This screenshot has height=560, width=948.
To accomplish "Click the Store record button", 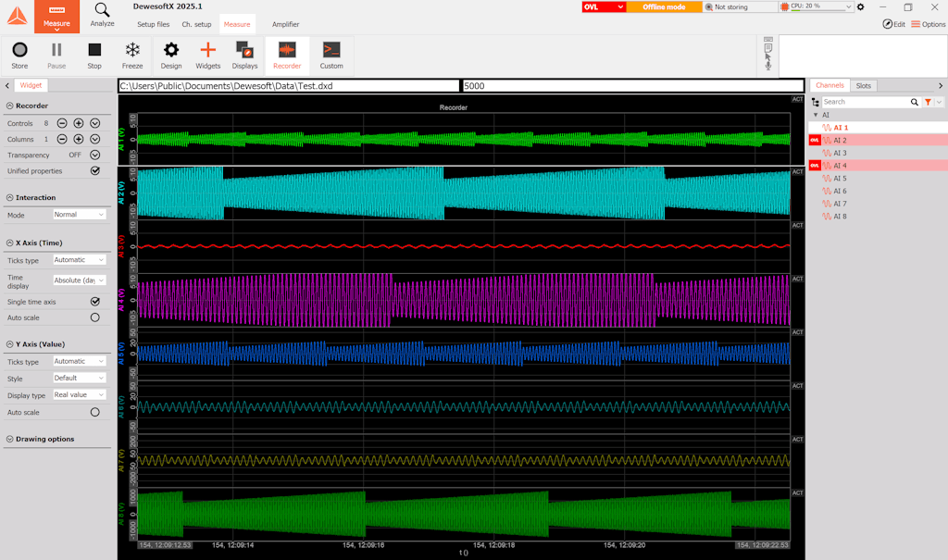I will 19,56.
